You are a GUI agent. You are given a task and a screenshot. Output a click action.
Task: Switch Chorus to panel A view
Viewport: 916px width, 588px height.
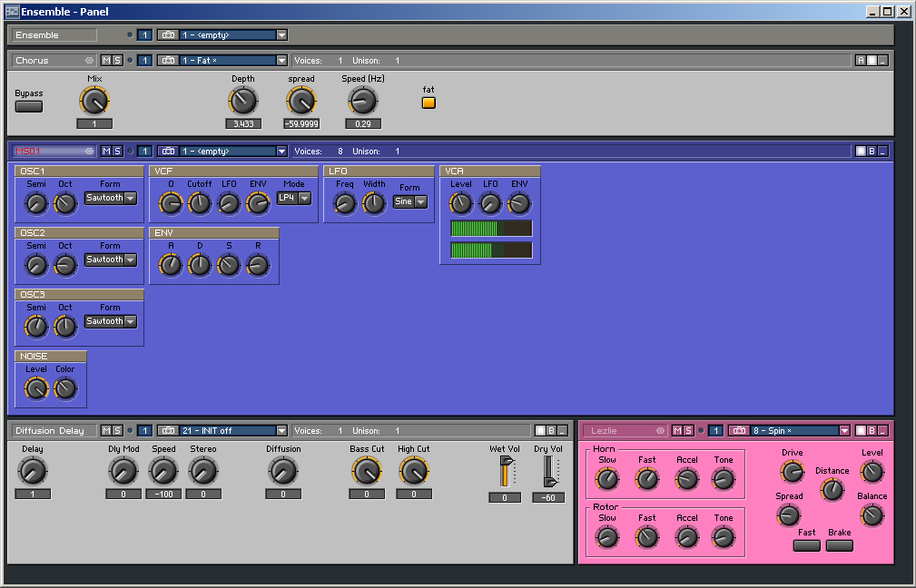tap(861, 60)
